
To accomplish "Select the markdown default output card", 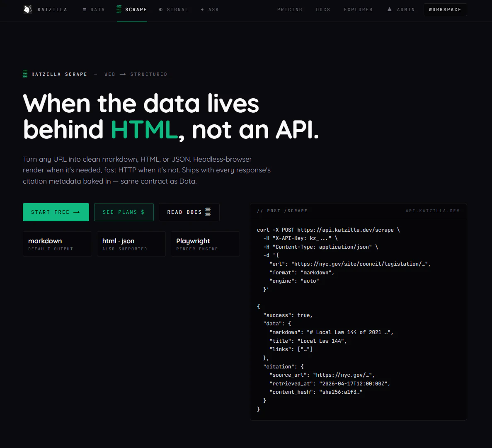I will coord(57,244).
